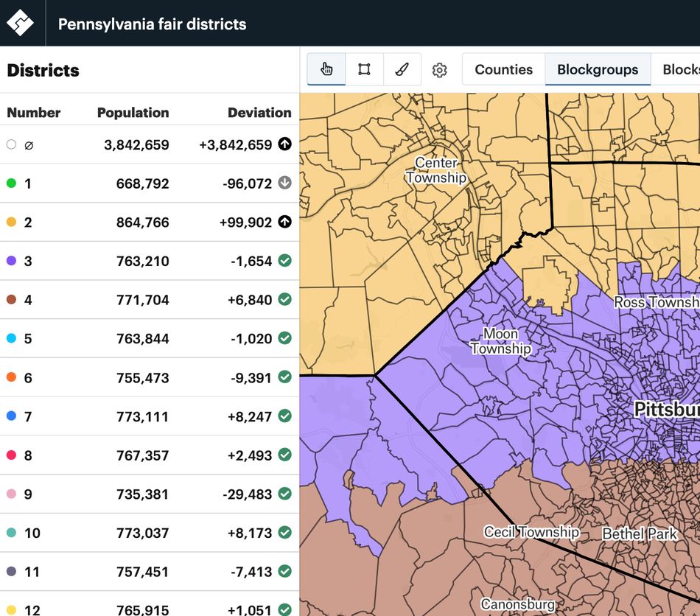This screenshot has width=700, height=616.
Task: Click the checkmark icon next to District 10
Action: (284, 533)
